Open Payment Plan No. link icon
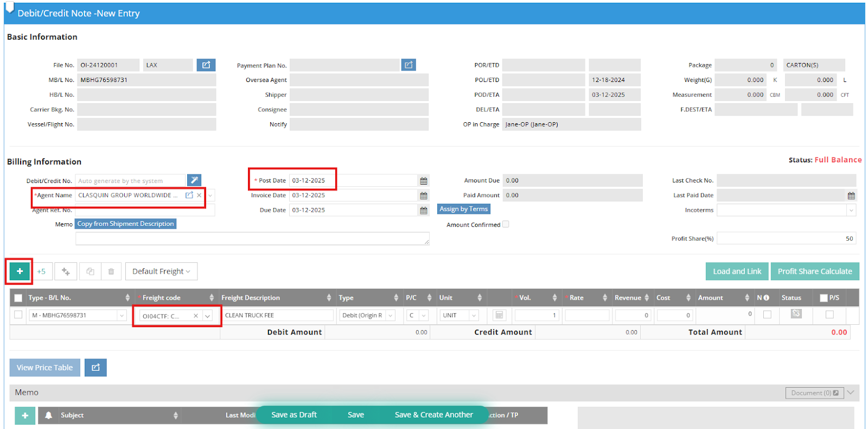Image resolution: width=868 pixels, height=429 pixels. pos(409,65)
